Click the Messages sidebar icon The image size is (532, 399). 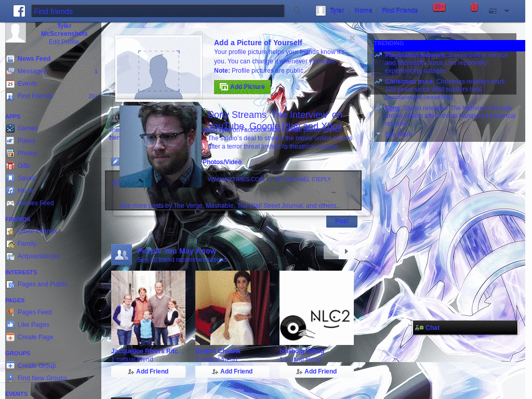click(10, 71)
